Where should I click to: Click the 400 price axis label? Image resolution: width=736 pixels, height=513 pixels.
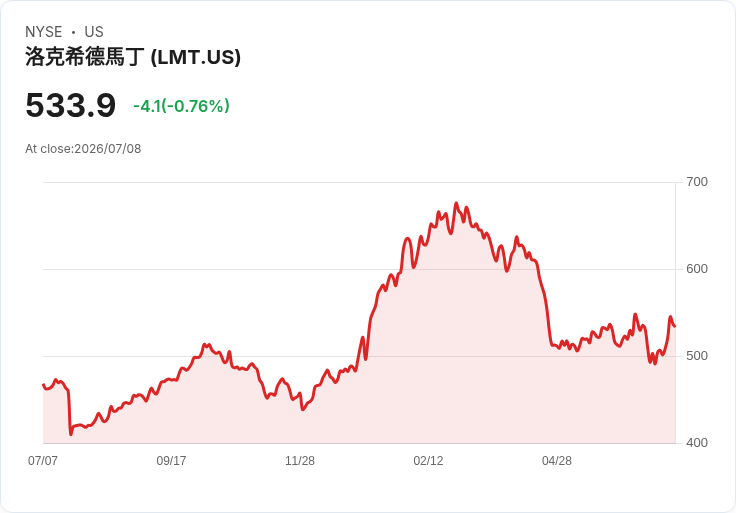(x=697, y=443)
